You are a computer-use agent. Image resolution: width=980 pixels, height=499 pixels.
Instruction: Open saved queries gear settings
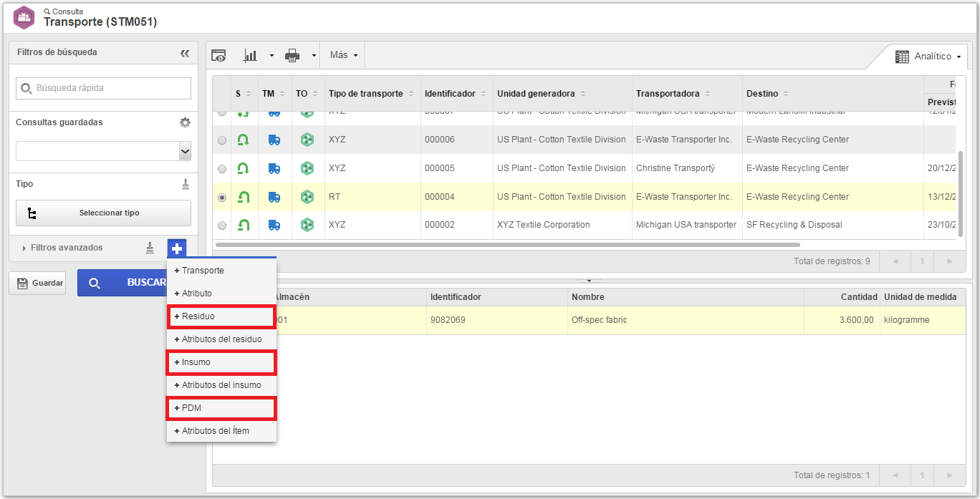coord(185,122)
